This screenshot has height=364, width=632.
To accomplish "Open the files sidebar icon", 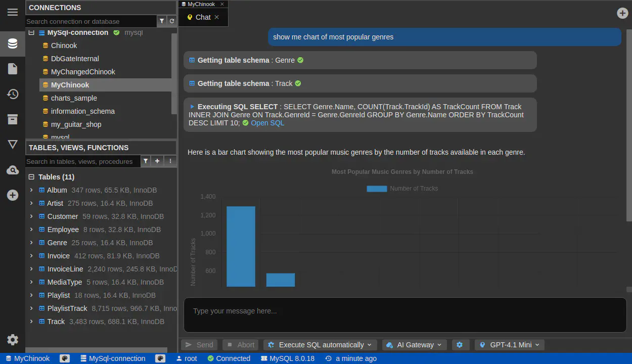I will coord(13,69).
